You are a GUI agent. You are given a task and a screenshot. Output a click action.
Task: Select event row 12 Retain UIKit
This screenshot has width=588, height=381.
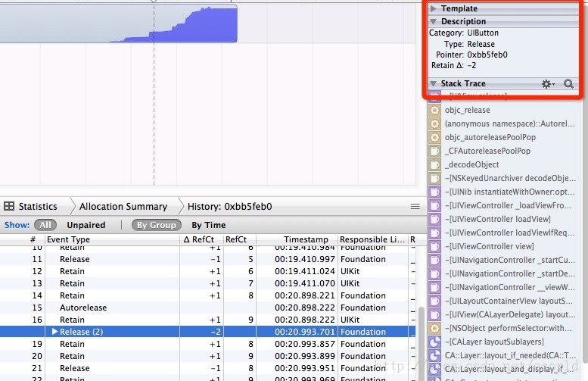[x=208, y=271]
